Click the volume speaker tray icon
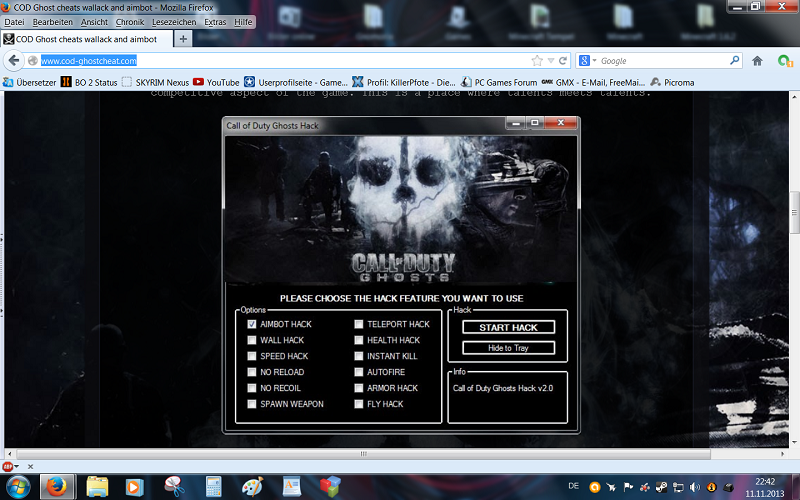Viewport: 800px width, 500px height. [695, 487]
